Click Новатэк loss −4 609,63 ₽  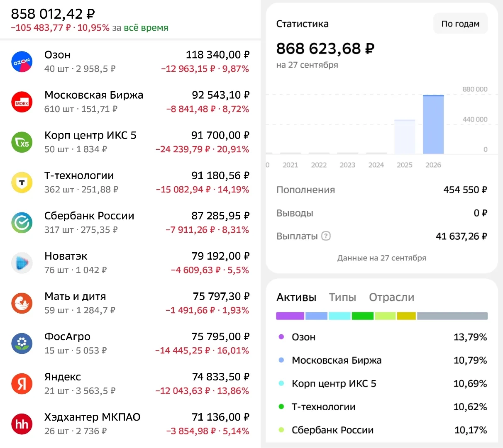coord(195,270)
